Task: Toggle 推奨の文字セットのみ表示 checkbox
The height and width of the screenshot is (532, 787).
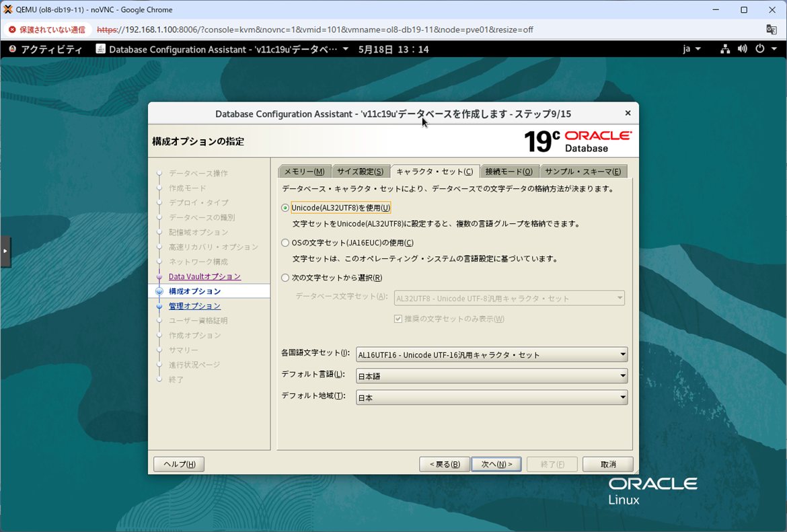Action: tap(398, 319)
